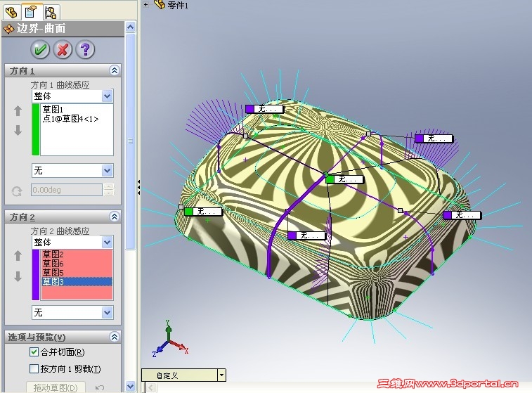Collapse the 方向 1 section
Viewport: 532px width, 393px height.
[x=115, y=70]
